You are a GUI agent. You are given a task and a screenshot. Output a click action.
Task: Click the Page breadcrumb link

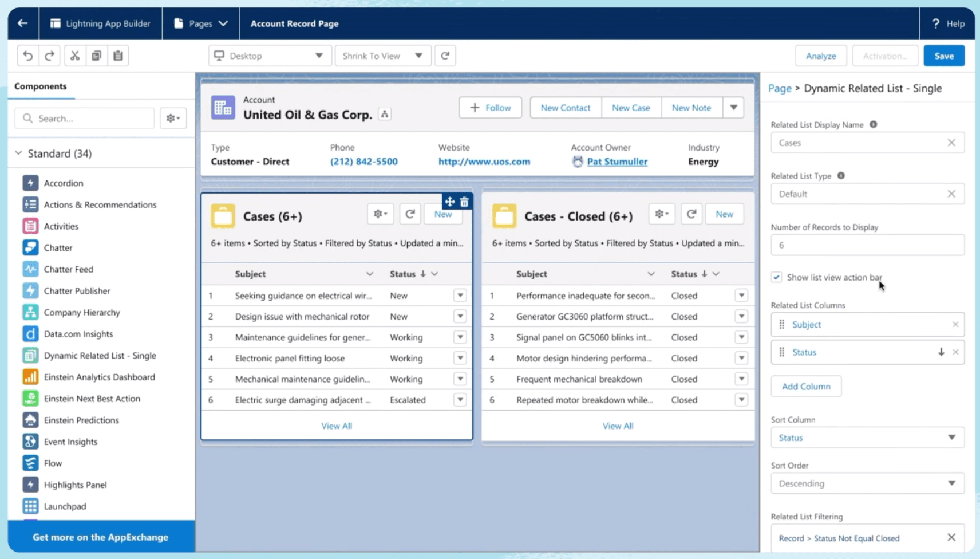[x=780, y=88]
